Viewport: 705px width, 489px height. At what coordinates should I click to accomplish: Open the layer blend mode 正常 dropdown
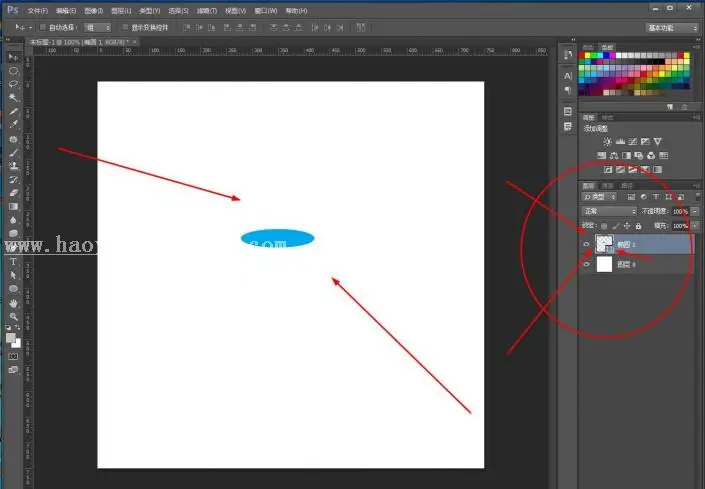[x=609, y=211]
